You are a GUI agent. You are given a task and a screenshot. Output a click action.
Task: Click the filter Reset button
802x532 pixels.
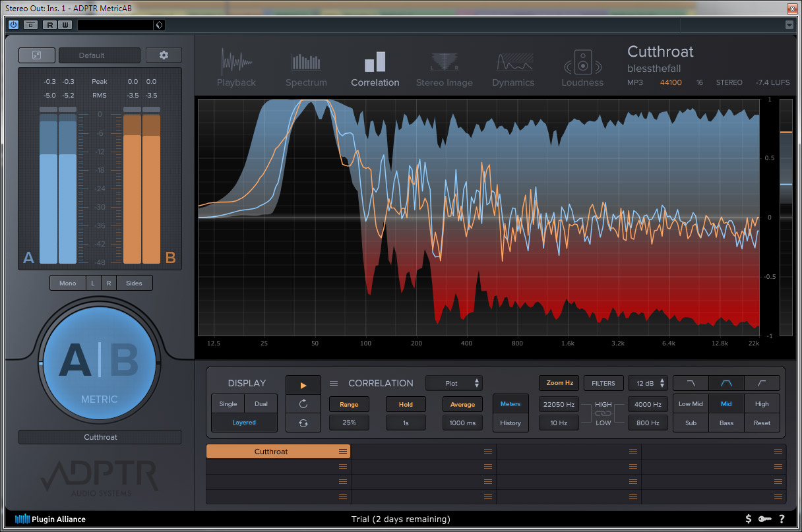762,423
